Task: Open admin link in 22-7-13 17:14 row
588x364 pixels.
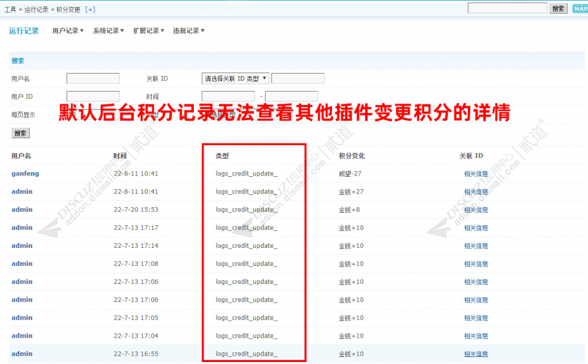Action: [22, 245]
